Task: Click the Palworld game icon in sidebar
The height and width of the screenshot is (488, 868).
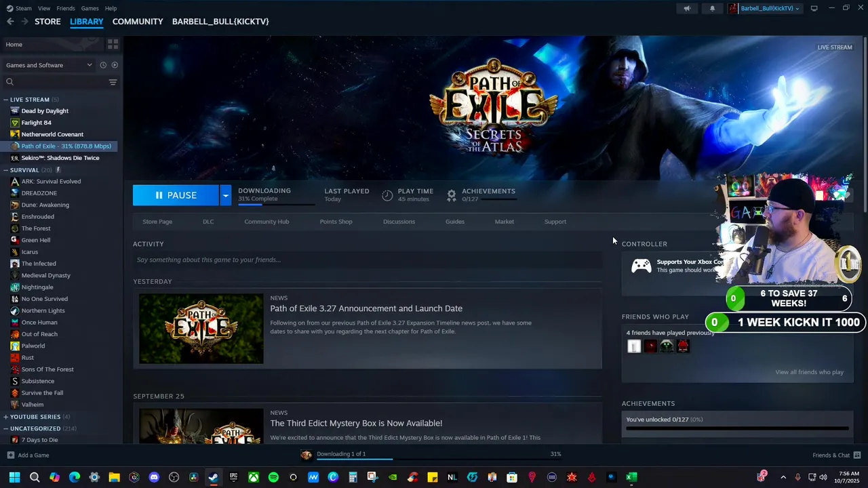Action: pos(15,346)
